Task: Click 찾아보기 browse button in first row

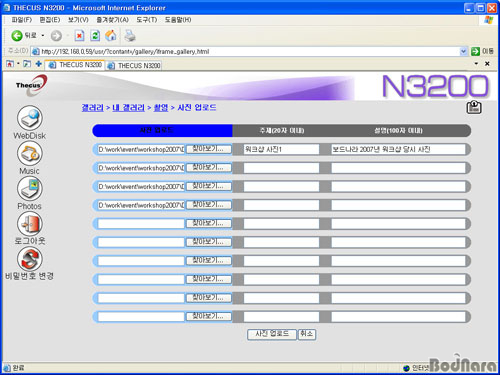Action: [208, 149]
